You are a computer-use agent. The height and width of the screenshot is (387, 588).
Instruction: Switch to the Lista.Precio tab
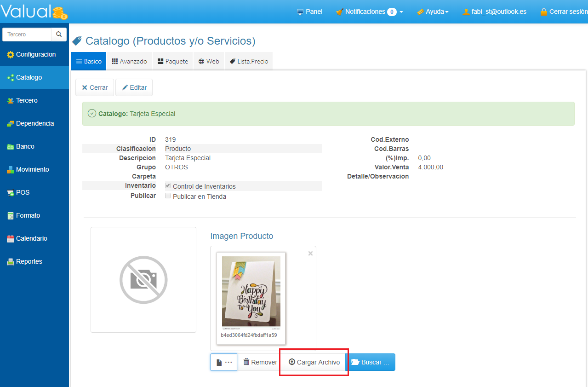pos(248,61)
